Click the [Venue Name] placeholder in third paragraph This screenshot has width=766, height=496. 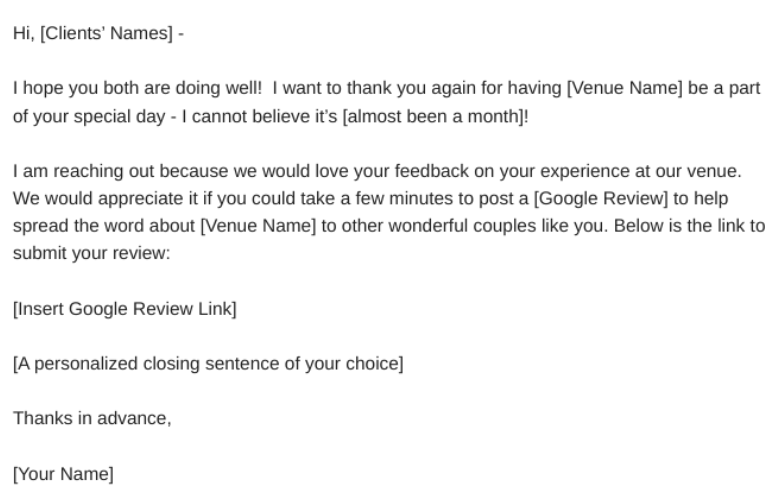258,226
